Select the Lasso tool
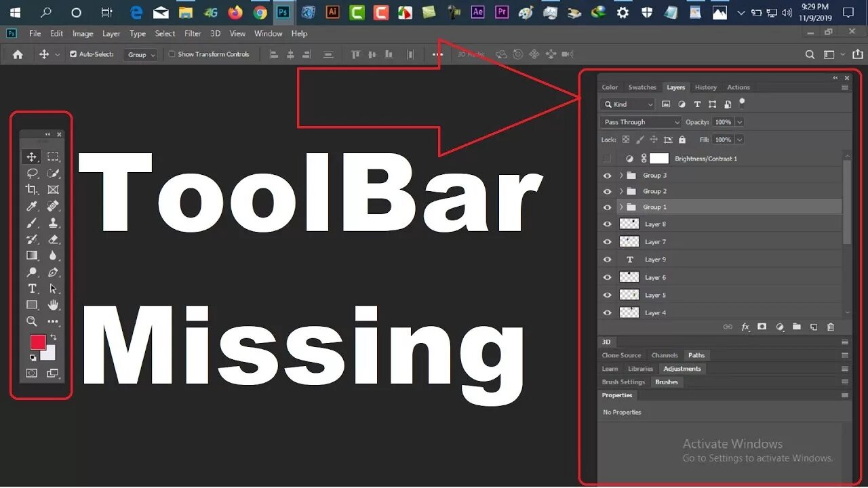 [x=31, y=173]
